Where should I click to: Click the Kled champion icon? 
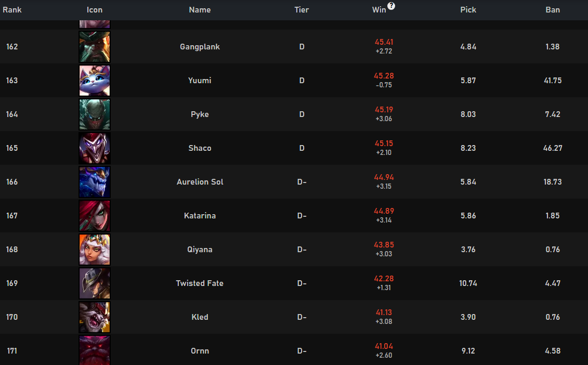pos(95,317)
